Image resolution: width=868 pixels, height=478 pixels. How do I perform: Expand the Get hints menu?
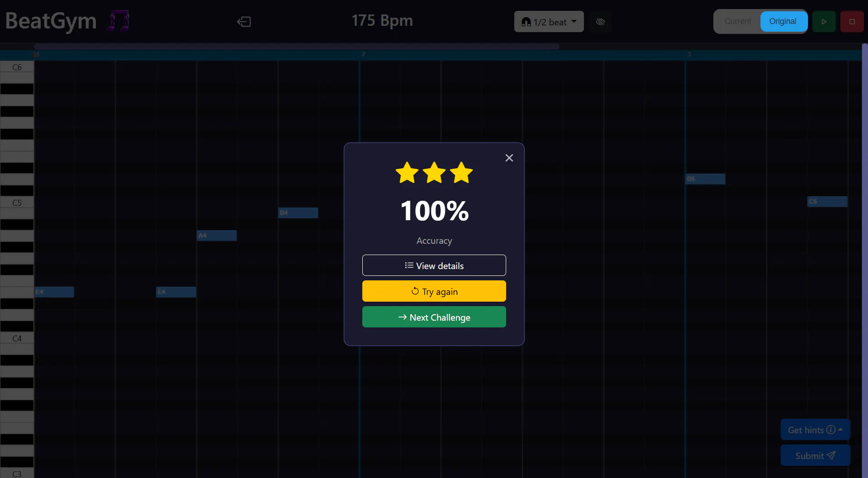point(815,430)
